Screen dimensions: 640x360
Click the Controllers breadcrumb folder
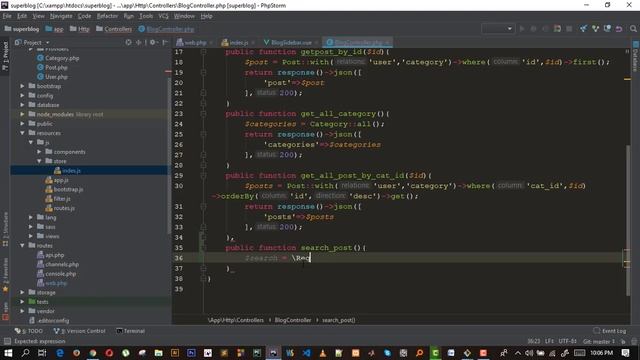(x=114, y=29)
